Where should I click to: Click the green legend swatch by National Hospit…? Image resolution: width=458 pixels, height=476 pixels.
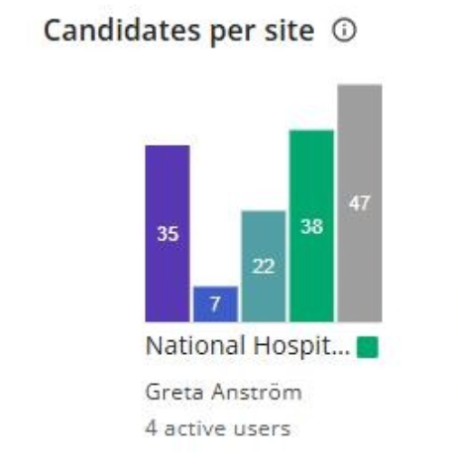[x=368, y=347]
